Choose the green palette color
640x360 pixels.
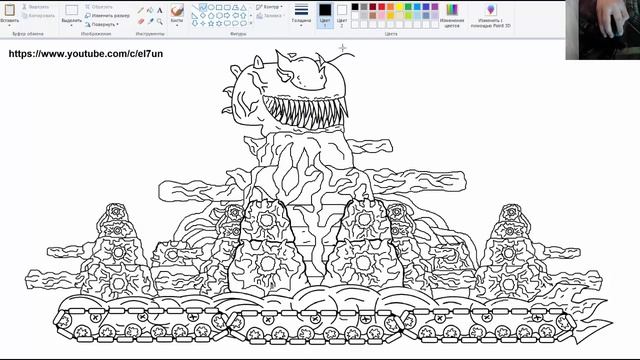pos(408,7)
